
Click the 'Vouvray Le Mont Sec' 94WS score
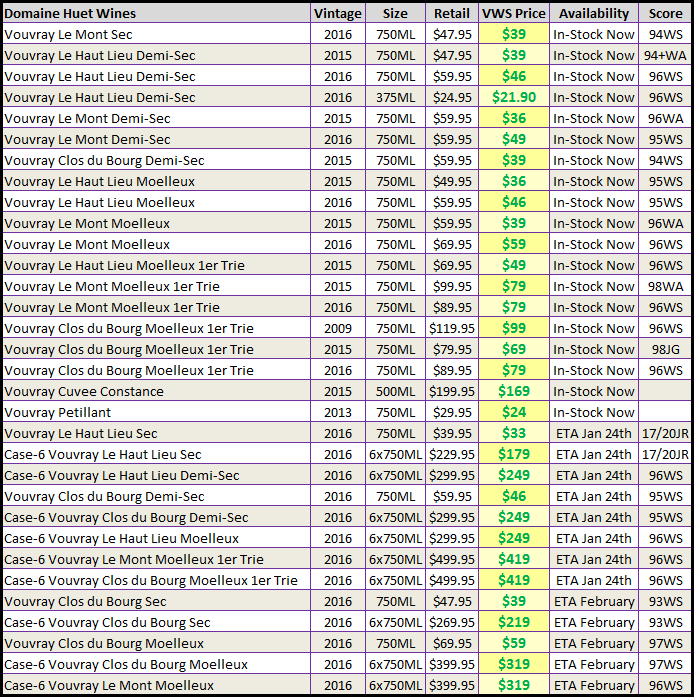point(665,34)
